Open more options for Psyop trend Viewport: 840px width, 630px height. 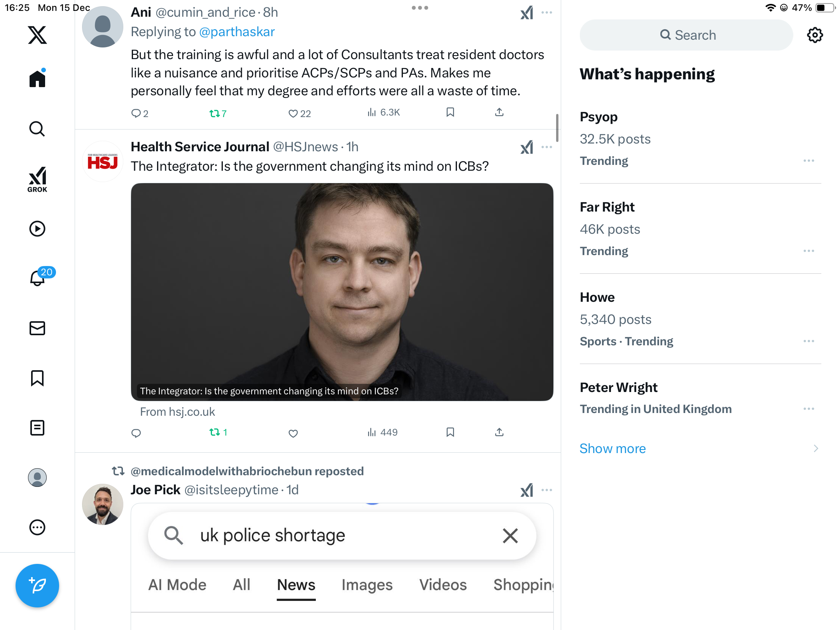[x=808, y=161]
